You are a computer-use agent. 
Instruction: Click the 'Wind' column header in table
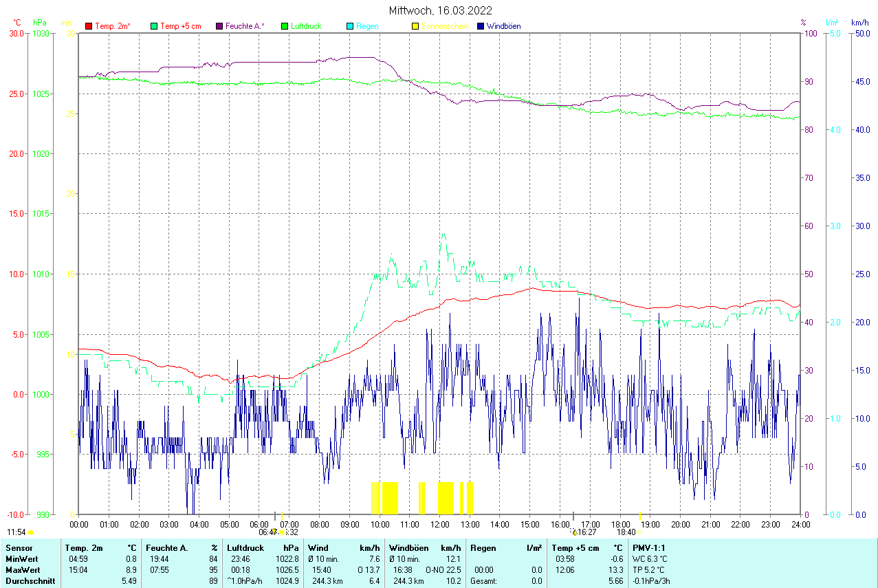point(319,548)
